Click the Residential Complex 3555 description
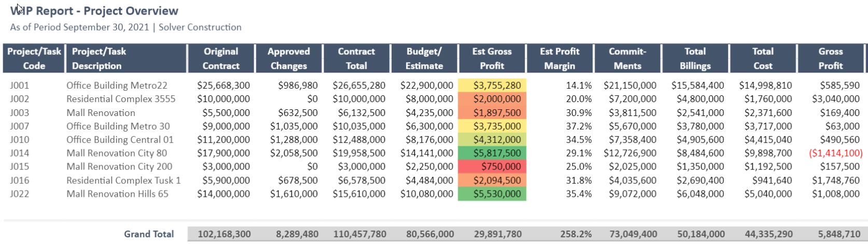The width and height of the screenshot is (868, 244). [121, 99]
